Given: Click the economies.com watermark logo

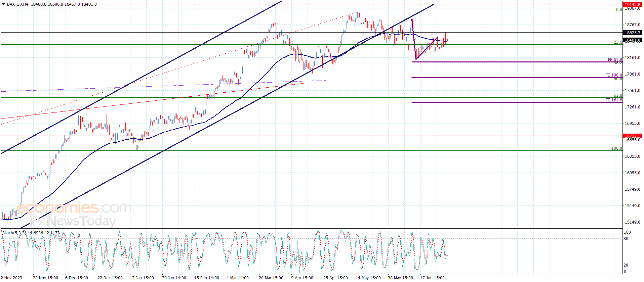Looking at the screenshot, I should (x=74, y=208).
